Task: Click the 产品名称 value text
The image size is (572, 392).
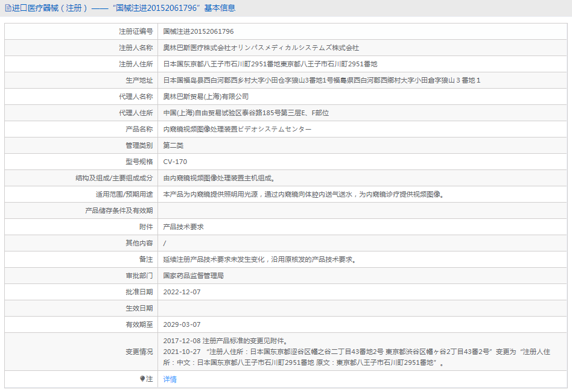Action: point(237,129)
